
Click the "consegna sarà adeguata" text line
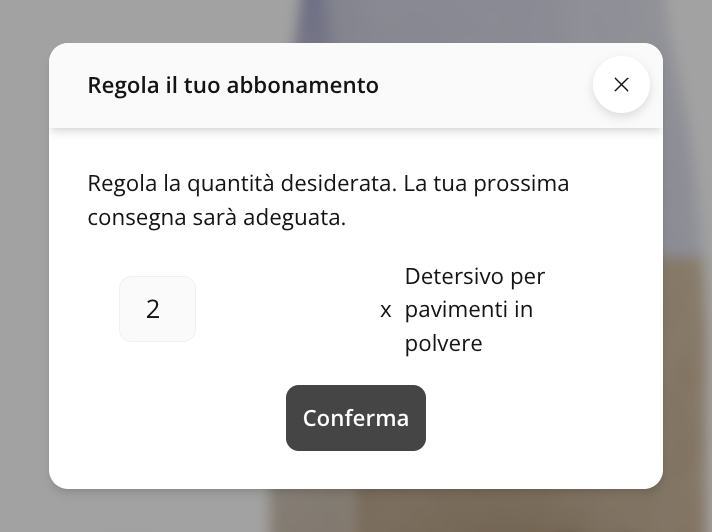pyautogui.click(x=216, y=218)
